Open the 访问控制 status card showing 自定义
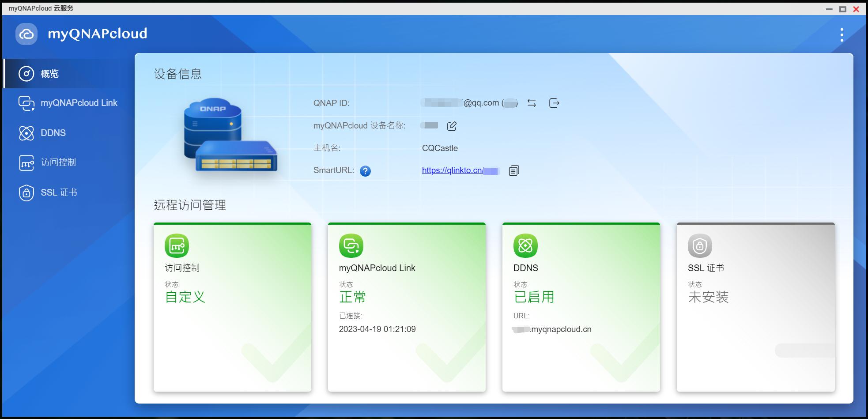 232,307
